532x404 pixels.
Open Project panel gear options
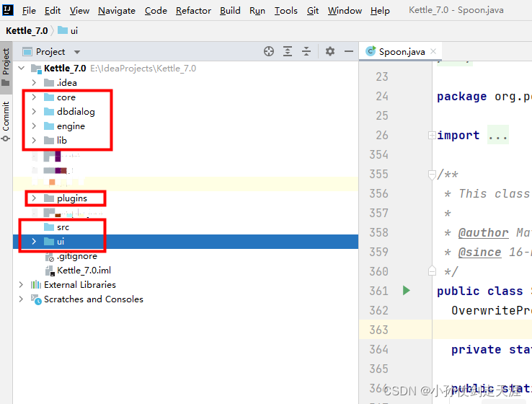coord(329,52)
